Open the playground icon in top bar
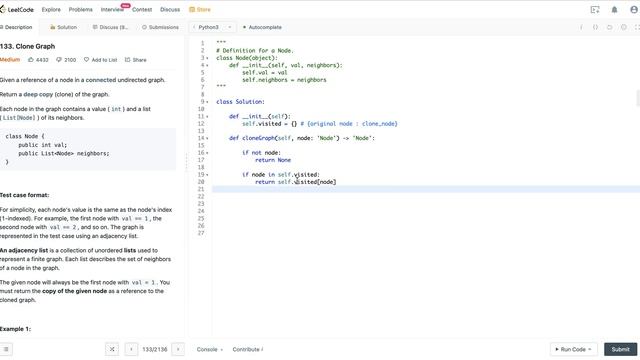640x360 pixels. [x=595, y=9]
